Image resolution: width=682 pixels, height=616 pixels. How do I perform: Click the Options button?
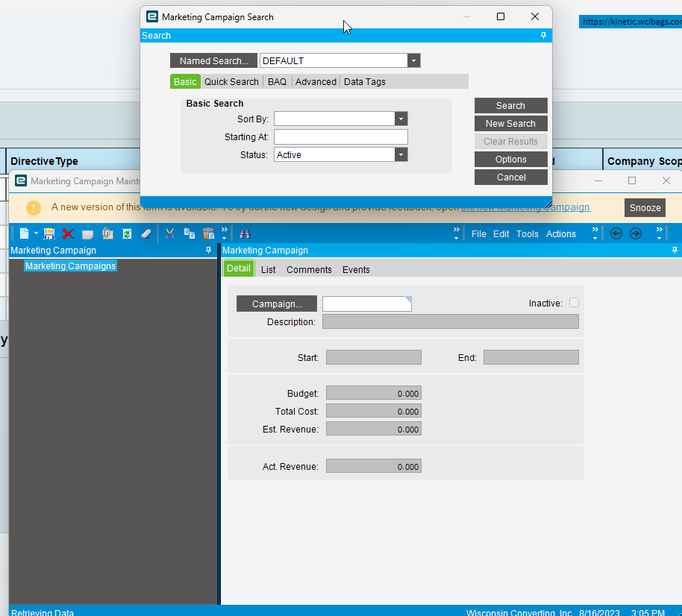coord(510,159)
